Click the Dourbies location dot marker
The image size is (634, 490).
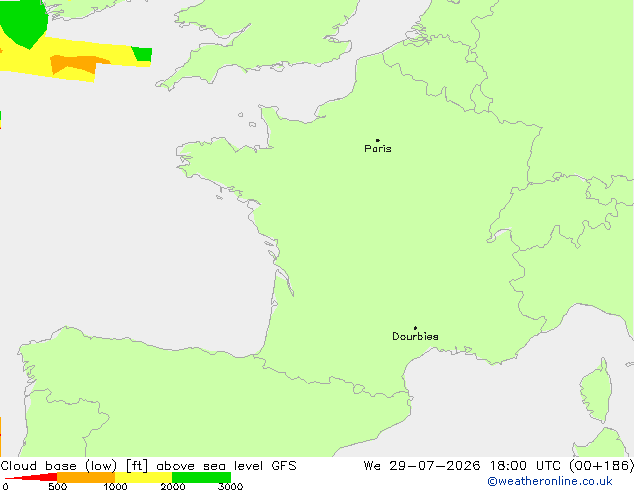[415, 328]
